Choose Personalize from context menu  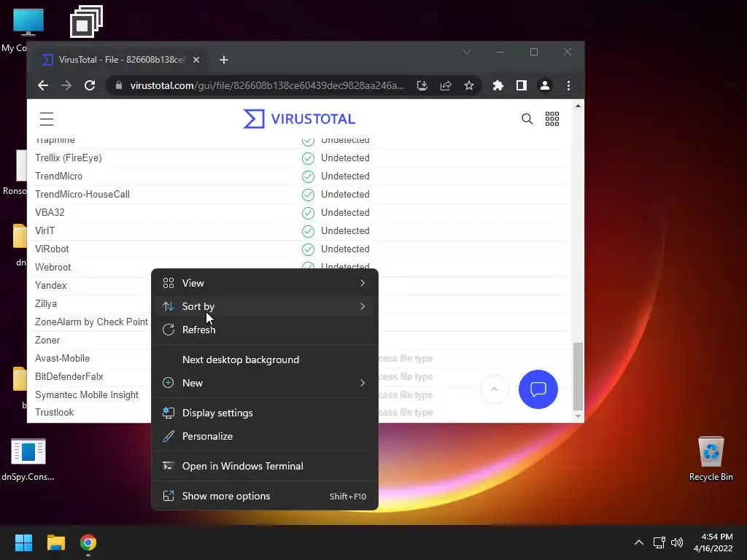(x=264, y=436)
